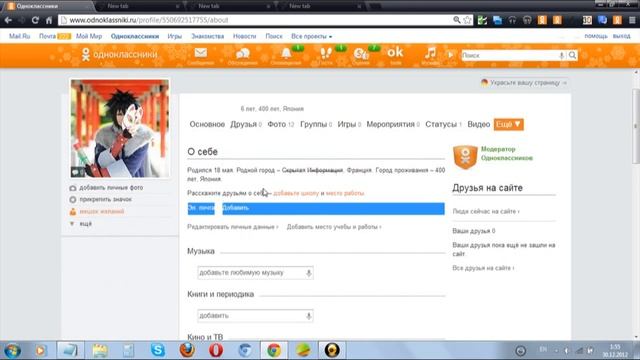This screenshot has height=360, width=640.
Task: Click the Книги и периодика добавить field
Action: [x=255, y=316]
